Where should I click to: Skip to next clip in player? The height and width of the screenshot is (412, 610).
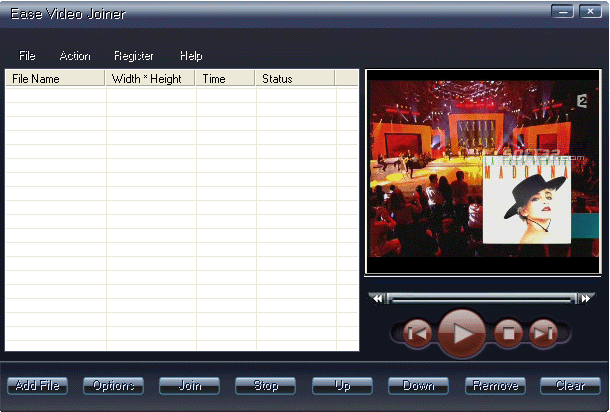tap(543, 333)
